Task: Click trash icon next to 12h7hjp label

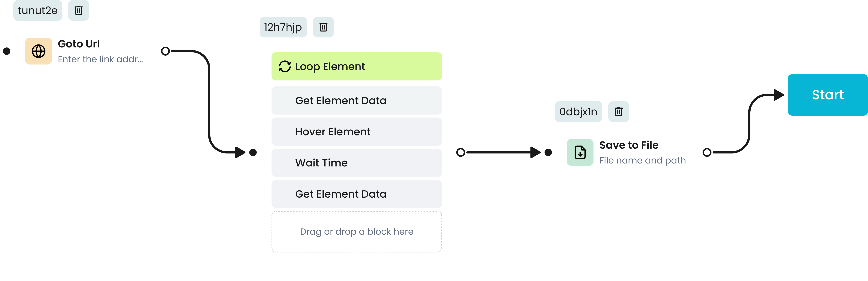Action: [x=323, y=27]
